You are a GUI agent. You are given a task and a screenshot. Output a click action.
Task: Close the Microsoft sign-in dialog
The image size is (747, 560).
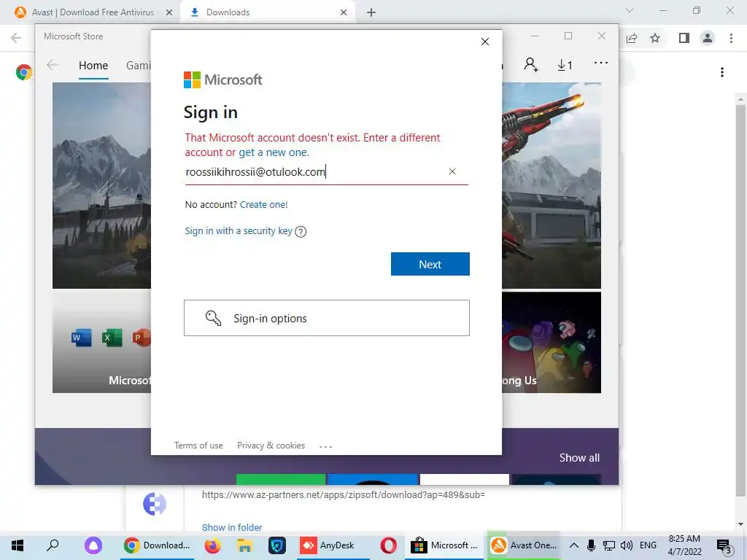[485, 42]
